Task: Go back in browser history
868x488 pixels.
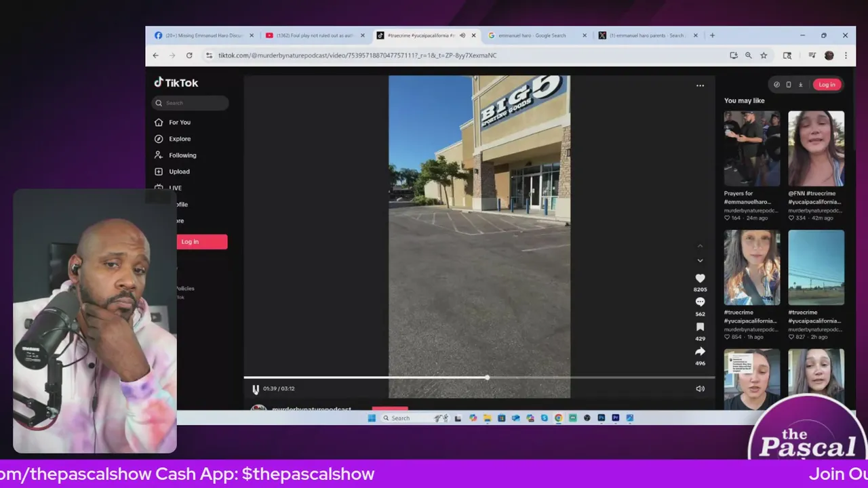Action: (x=156, y=56)
